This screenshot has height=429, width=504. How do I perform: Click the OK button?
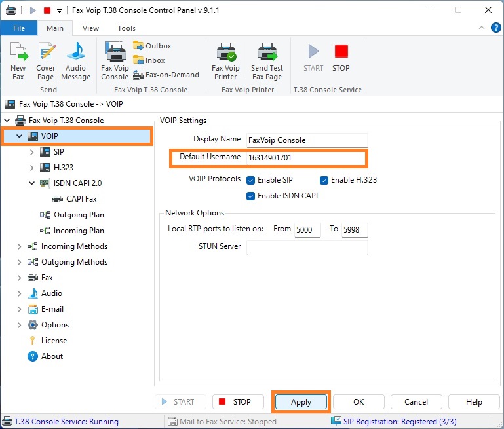(x=359, y=402)
